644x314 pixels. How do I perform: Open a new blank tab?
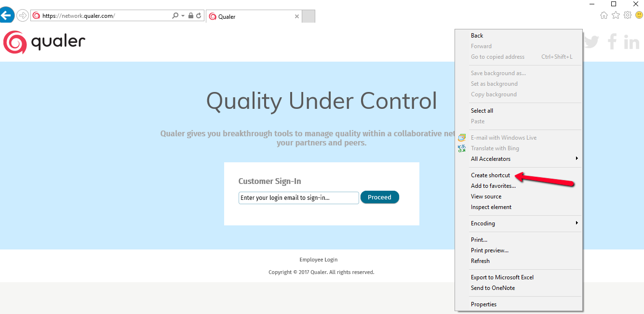tap(309, 16)
